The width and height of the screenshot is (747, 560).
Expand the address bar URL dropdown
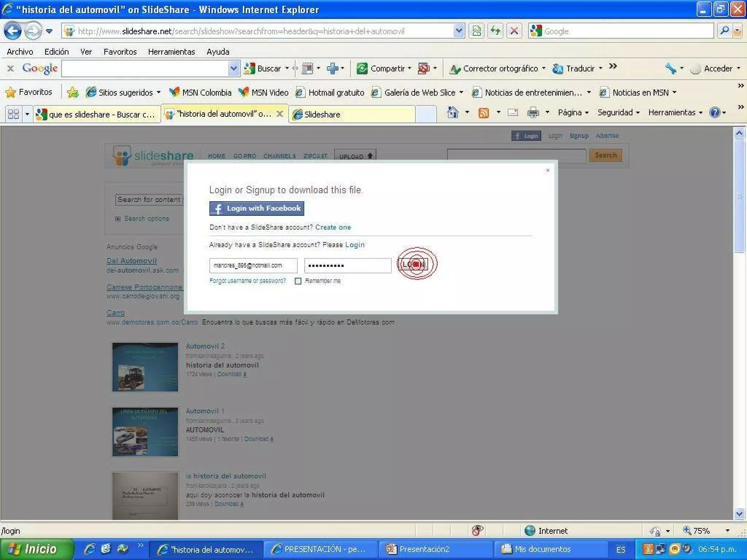coord(458,31)
